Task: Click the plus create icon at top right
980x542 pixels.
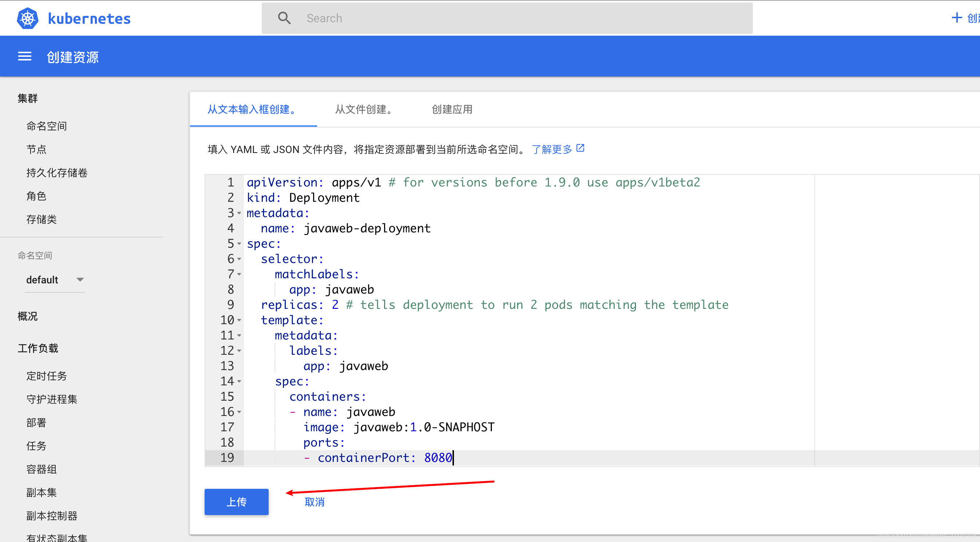Action: 956,17
